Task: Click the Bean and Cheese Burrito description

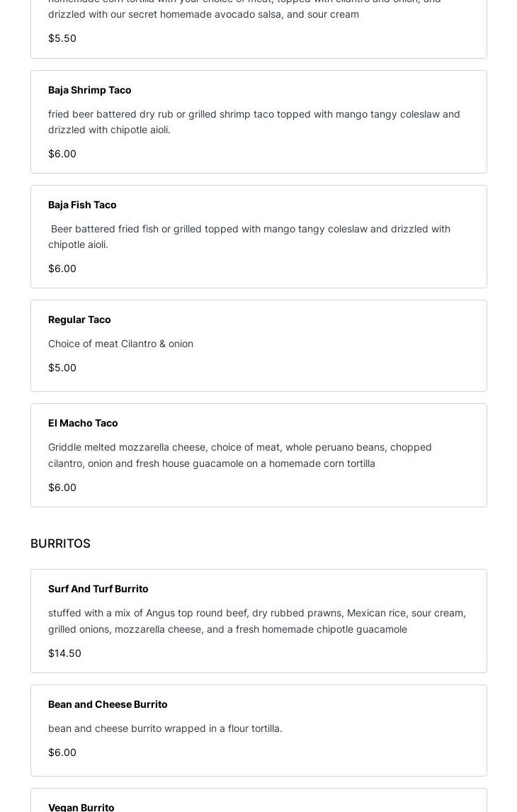Action: 165,728
